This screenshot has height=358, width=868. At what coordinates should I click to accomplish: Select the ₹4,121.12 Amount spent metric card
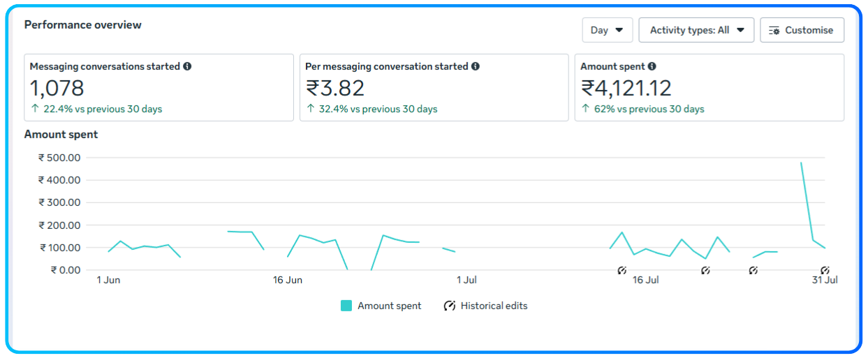pyautogui.click(x=709, y=87)
